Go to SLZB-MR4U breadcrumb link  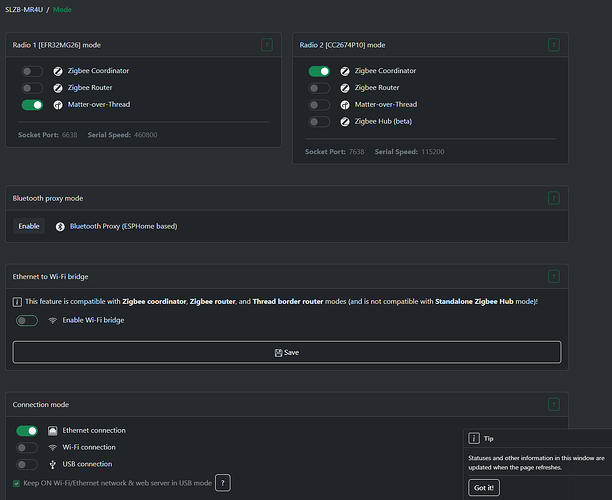pyautogui.click(x=24, y=9)
